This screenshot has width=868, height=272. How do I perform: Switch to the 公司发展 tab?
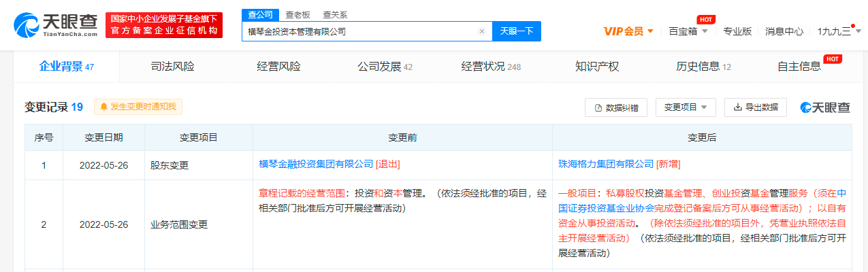click(x=385, y=67)
